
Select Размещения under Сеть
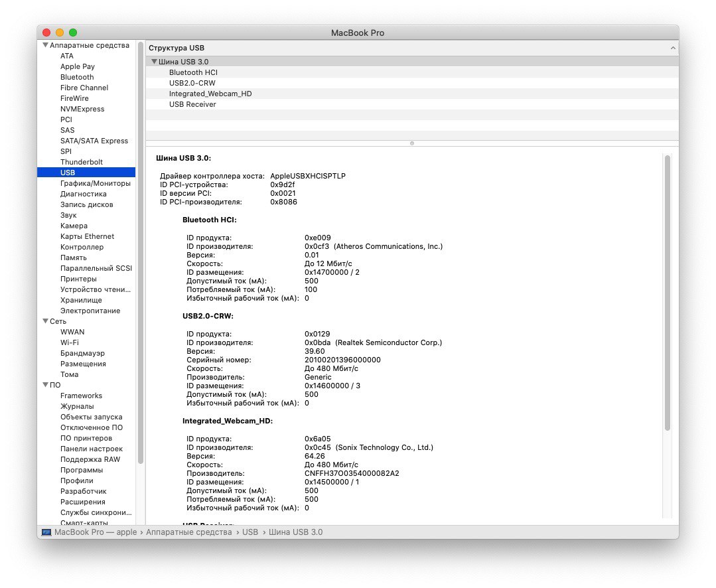[x=83, y=364]
